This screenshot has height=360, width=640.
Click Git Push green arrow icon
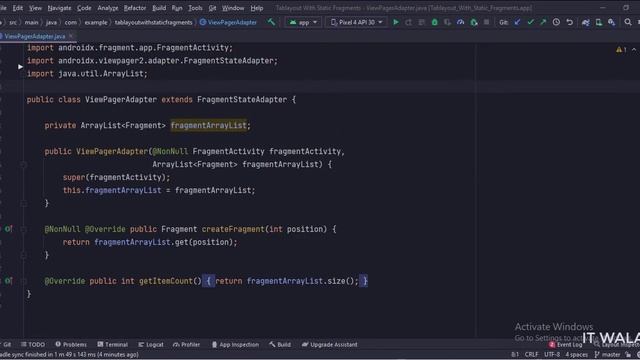(543, 22)
